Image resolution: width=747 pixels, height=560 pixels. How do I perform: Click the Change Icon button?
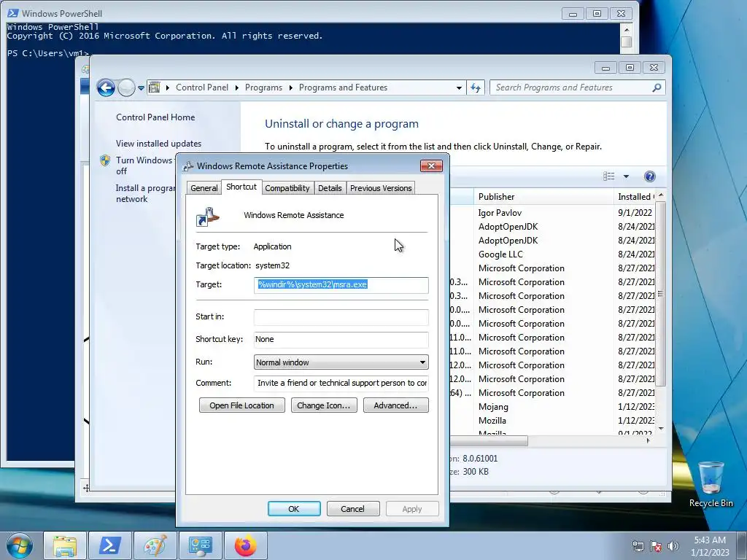[324, 405]
